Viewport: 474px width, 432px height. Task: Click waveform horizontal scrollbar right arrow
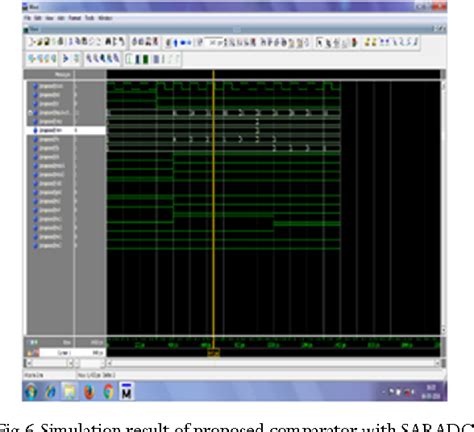pos(437,363)
